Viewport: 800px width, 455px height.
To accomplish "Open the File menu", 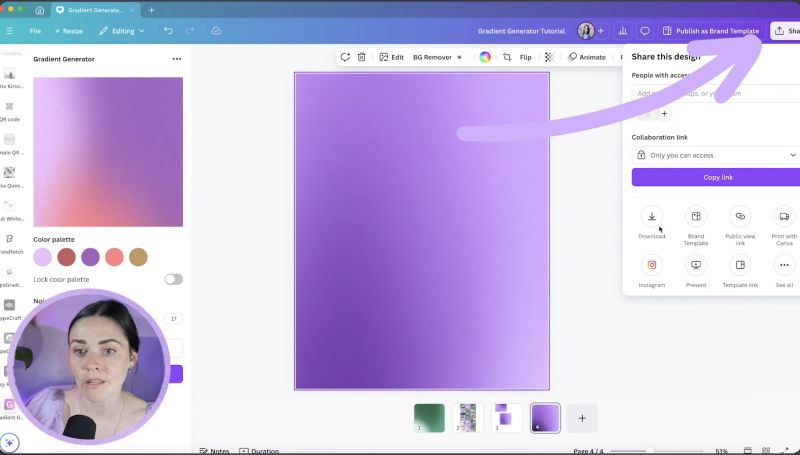I will coord(35,31).
